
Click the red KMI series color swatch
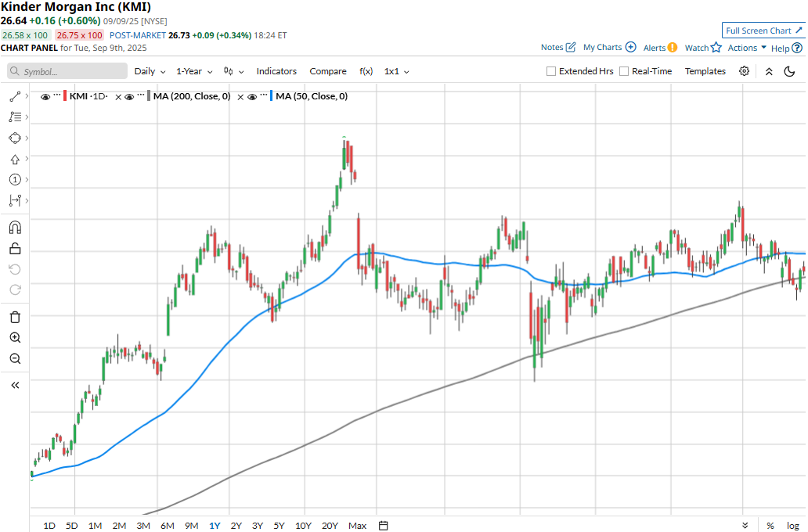click(x=65, y=95)
